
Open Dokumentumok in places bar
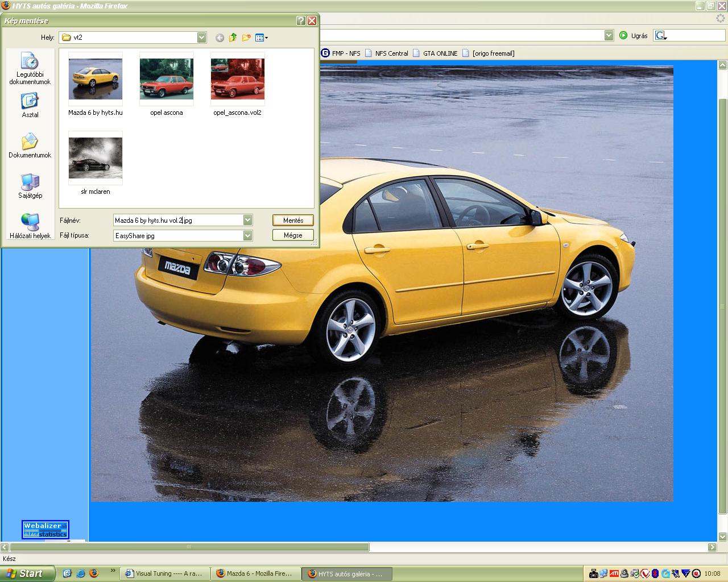pyautogui.click(x=30, y=145)
